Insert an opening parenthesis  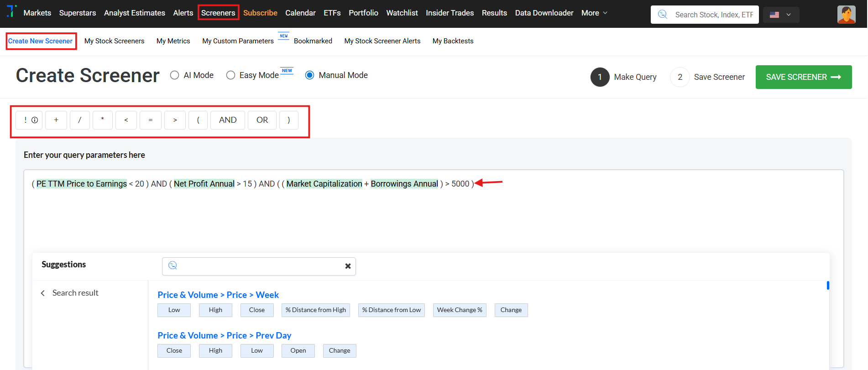point(198,120)
